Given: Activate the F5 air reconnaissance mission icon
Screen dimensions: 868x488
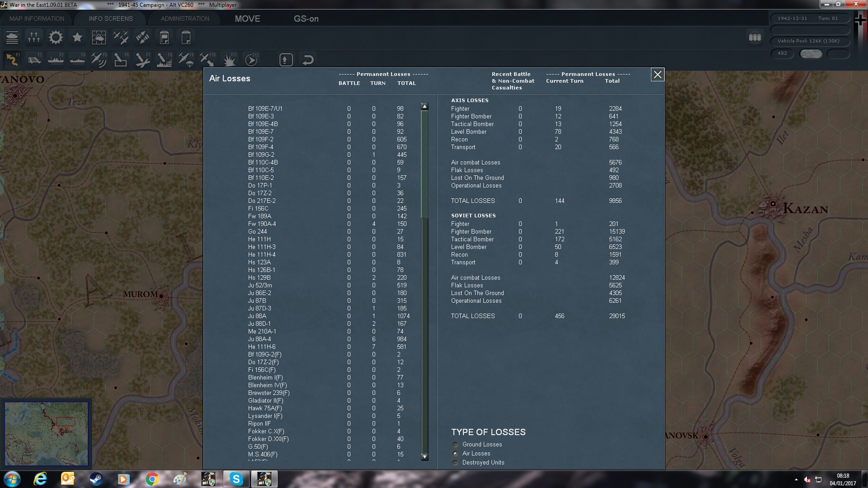Looking at the screenshot, I should coord(99,59).
